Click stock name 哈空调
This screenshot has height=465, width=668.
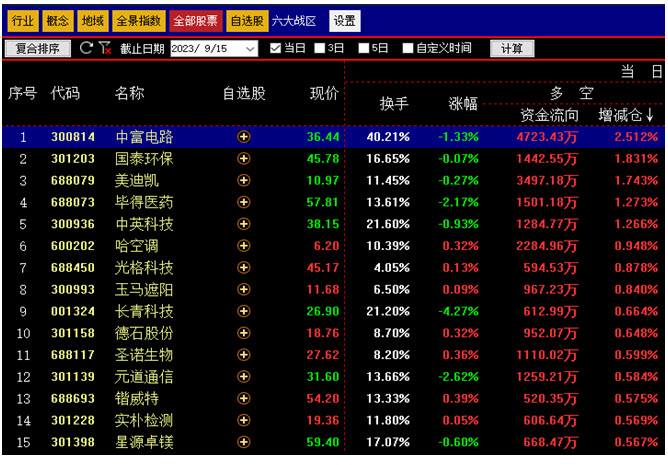(137, 245)
